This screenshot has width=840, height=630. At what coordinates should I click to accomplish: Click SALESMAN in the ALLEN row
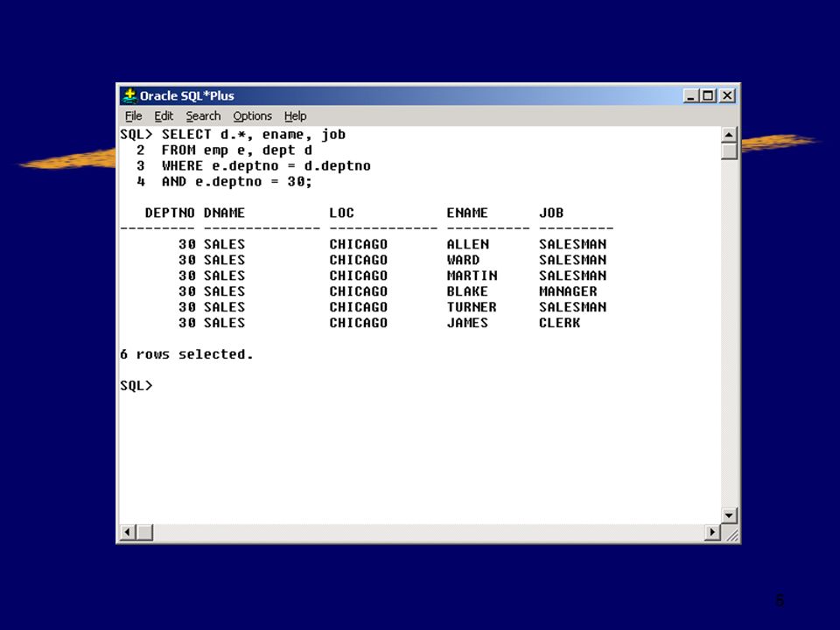572,244
